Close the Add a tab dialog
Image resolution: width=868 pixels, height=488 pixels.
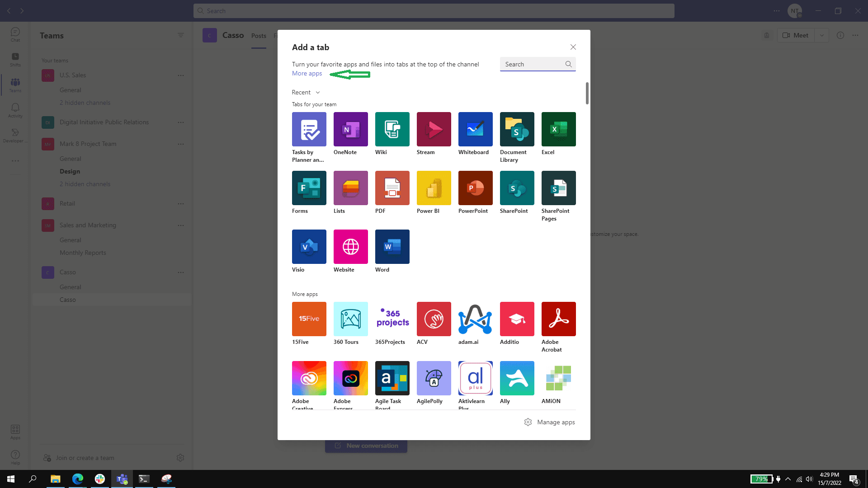click(x=573, y=47)
